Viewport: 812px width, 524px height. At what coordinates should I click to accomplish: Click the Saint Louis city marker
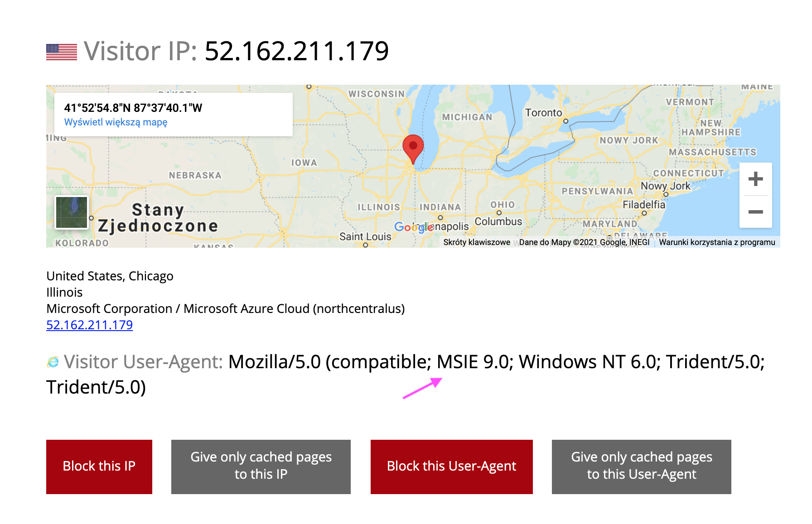pos(365,245)
